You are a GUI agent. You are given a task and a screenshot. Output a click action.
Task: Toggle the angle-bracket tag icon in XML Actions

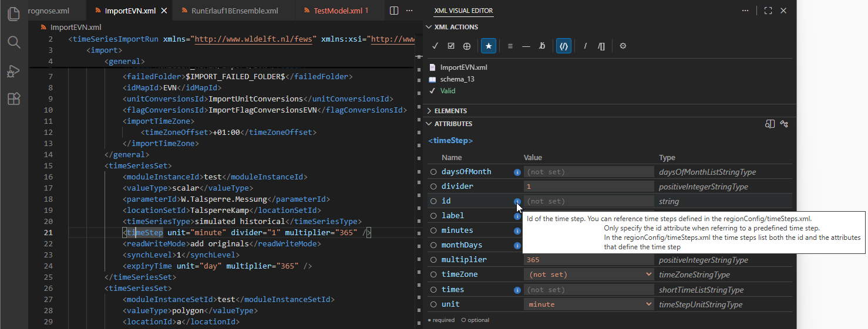point(564,46)
